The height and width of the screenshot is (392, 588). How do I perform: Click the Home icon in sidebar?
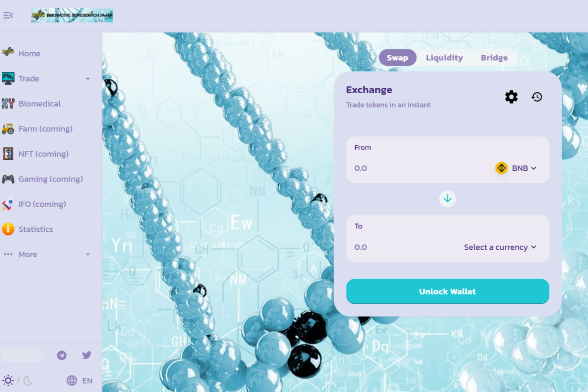[8, 53]
